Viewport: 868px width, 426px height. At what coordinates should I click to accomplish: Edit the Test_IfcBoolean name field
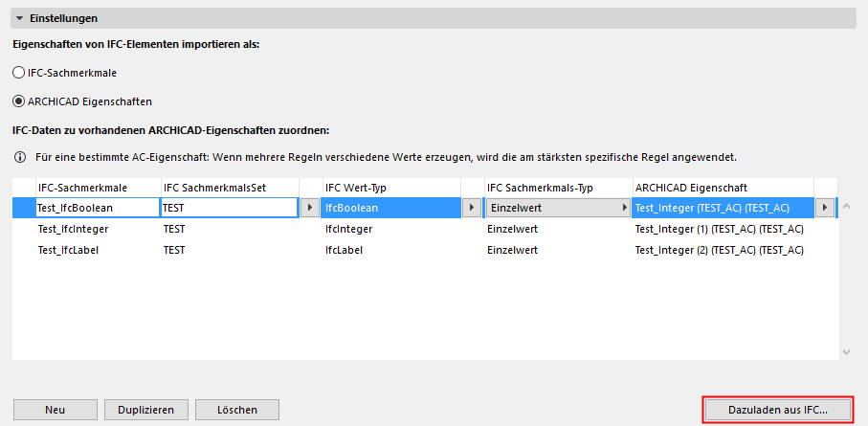click(96, 207)
